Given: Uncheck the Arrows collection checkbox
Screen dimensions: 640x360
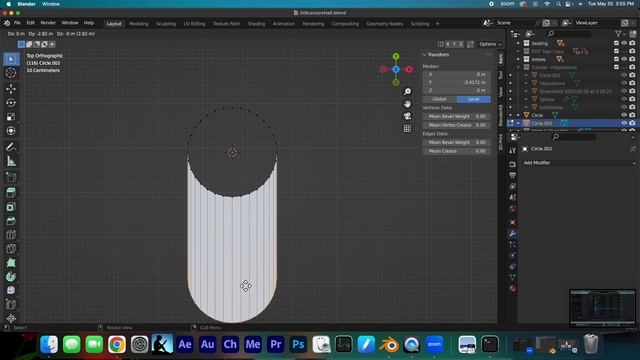Looking at the screenshot, I should [616, 59].
